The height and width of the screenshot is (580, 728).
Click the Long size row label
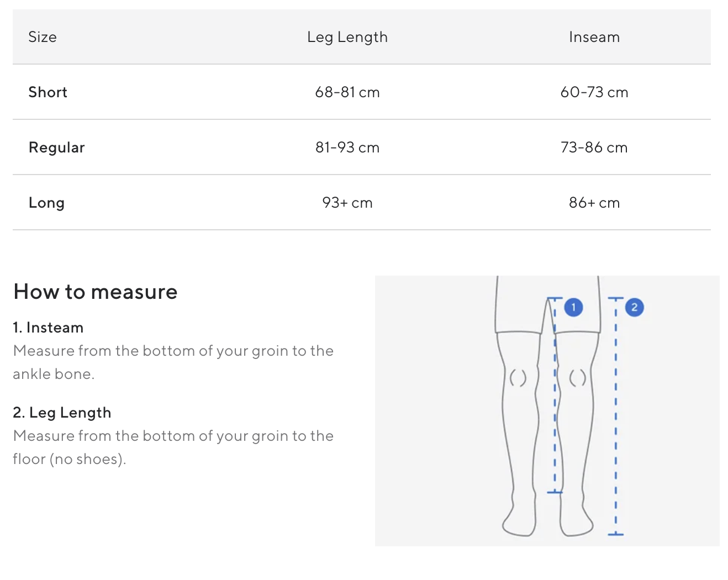(46, 203)
